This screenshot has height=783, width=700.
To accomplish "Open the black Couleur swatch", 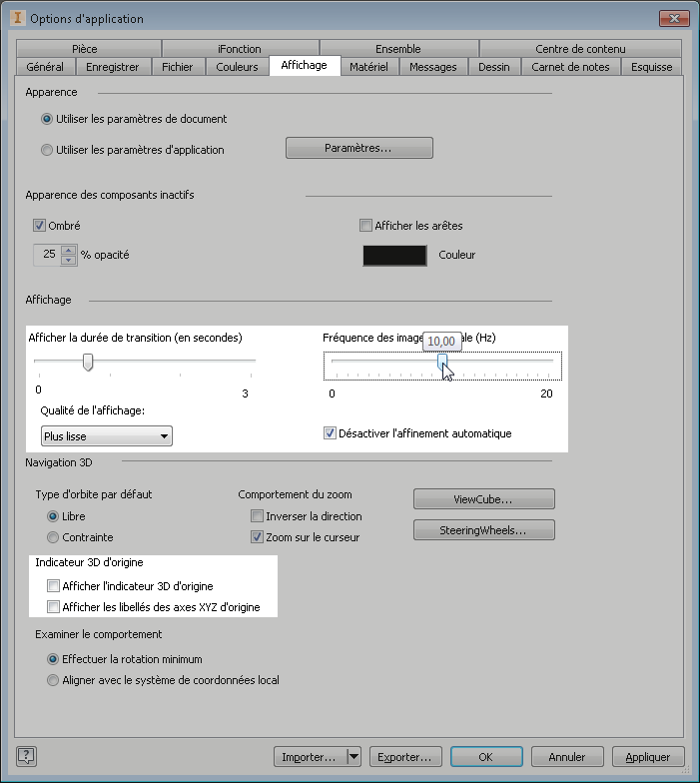I will pos(395,256).
